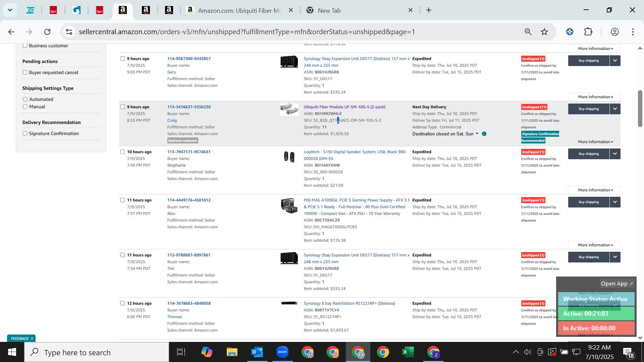
Task: Switch to the first EC pinned tab
Action: [x=30, y=10]
